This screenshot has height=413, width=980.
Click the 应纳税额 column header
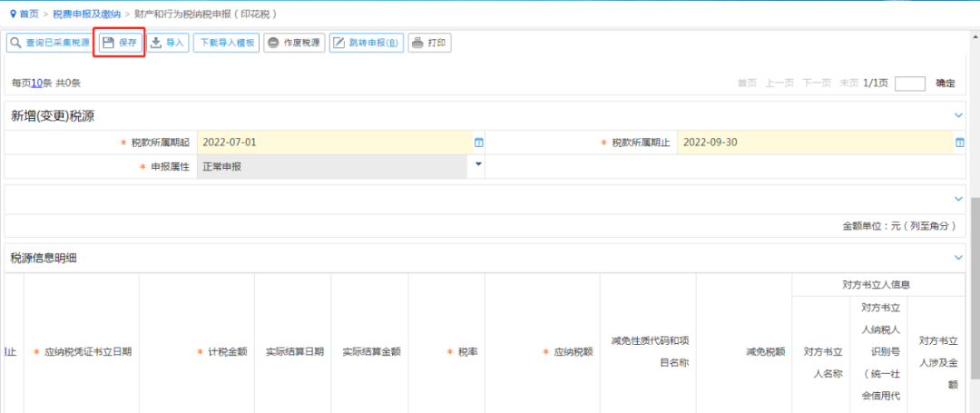click(x=543, y=352)
